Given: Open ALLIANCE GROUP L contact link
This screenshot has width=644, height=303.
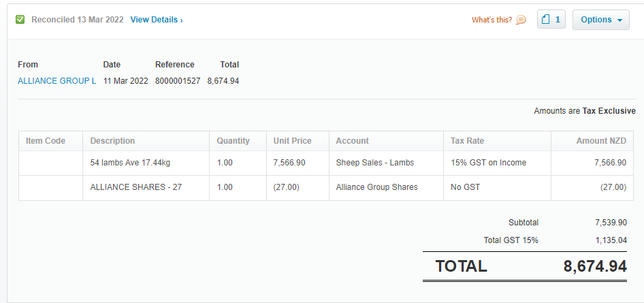Looking at the screenshot, I should [x=57, y=81].
